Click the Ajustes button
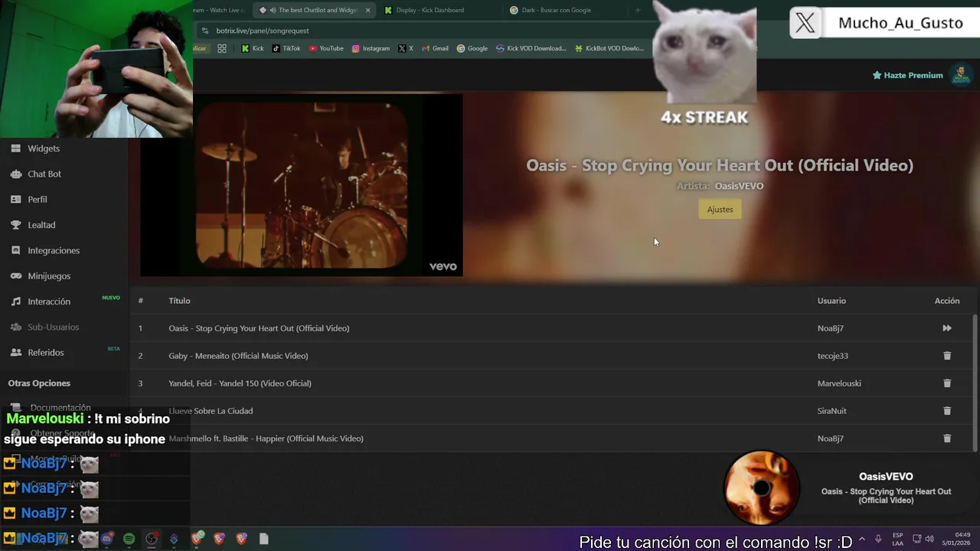980x551 pixels. (x=720, y=210)
